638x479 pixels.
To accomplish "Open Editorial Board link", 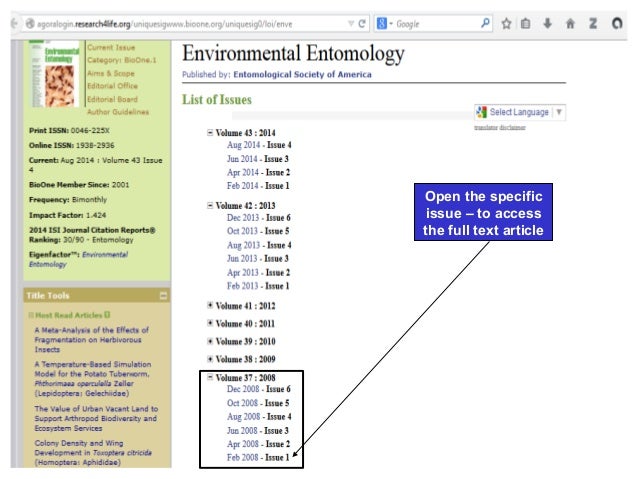I will point(112,99).
